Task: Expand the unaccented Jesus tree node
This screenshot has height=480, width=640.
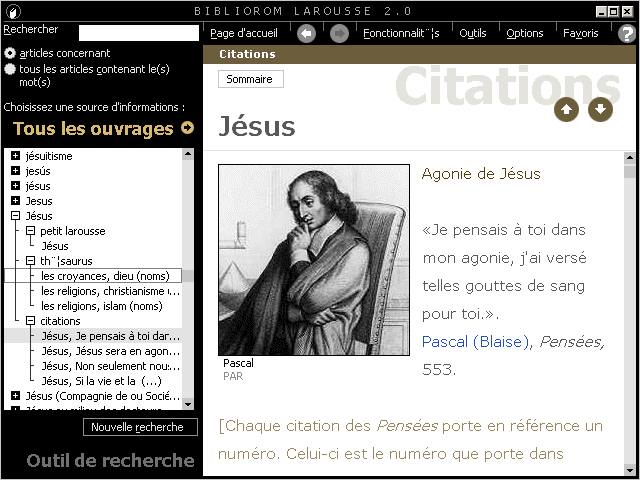Action: pos(16,201)
